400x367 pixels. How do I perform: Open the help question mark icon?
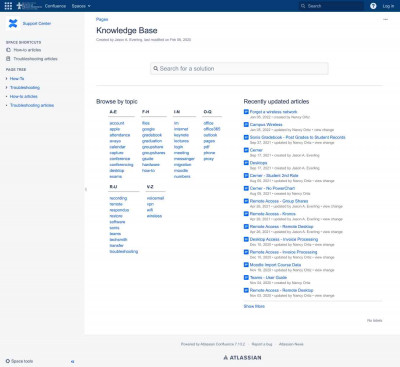tap(373, 6)
